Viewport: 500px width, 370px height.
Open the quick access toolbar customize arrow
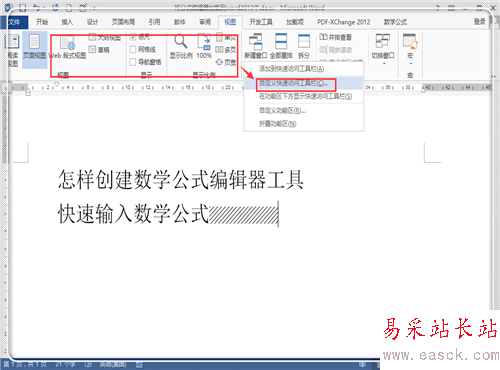click(95, 8)
